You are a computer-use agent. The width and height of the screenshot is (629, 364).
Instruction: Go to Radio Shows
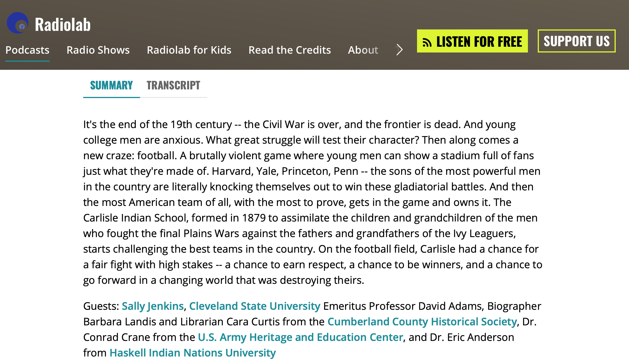point(98,50)
